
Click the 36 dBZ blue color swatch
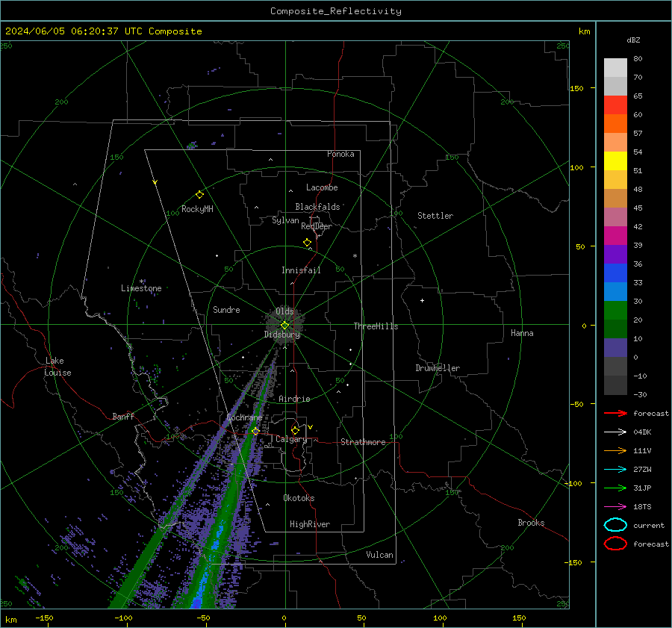click(x=615, y=273)
